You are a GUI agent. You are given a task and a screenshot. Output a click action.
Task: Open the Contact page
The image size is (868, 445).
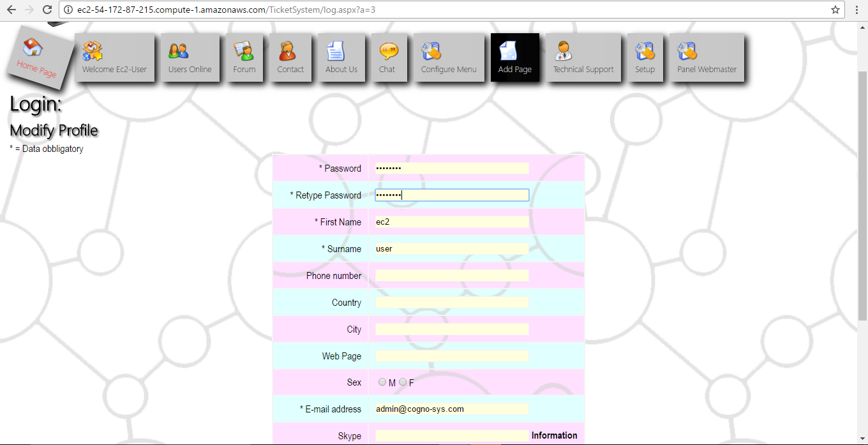tap(290, 57)
